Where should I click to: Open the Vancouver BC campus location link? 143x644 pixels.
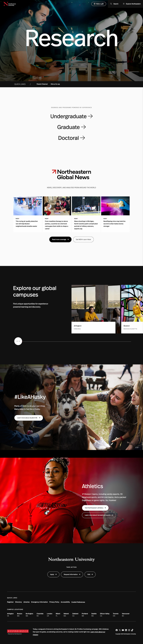point(126,615)
